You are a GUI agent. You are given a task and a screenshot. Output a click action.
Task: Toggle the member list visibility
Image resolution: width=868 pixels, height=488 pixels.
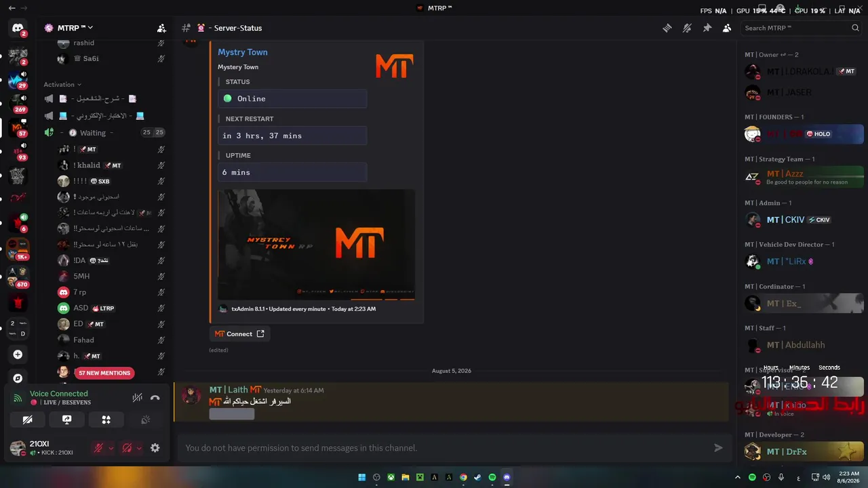coord(727,28)
